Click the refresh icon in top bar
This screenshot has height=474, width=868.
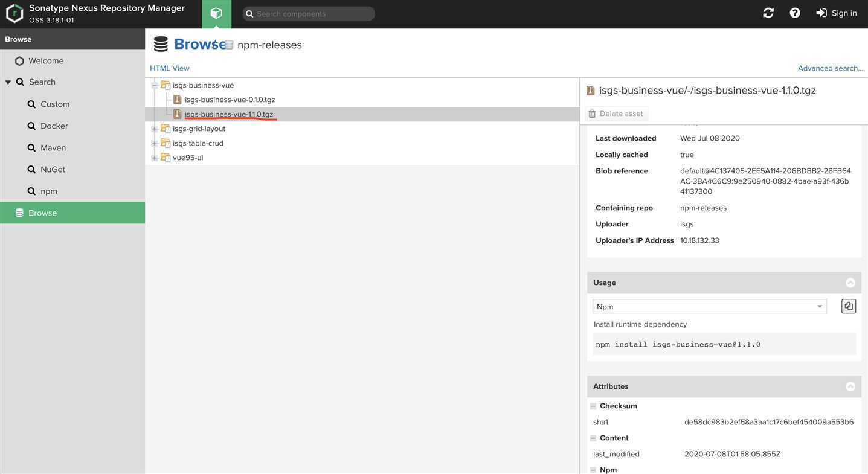pyautogui.click(x=768, y=13)
